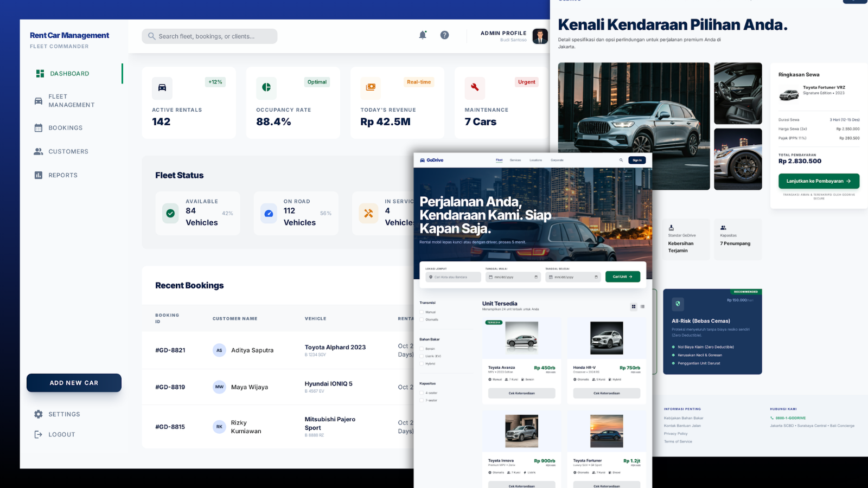The image size is (868, 488).
Task: Click the help question mark icon
Action: coord(444,35)
